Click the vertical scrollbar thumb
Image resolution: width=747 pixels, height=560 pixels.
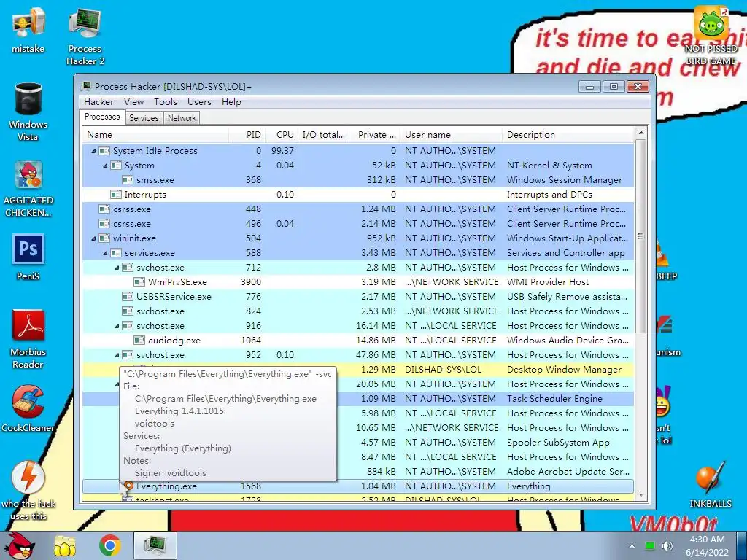point(640,236)
